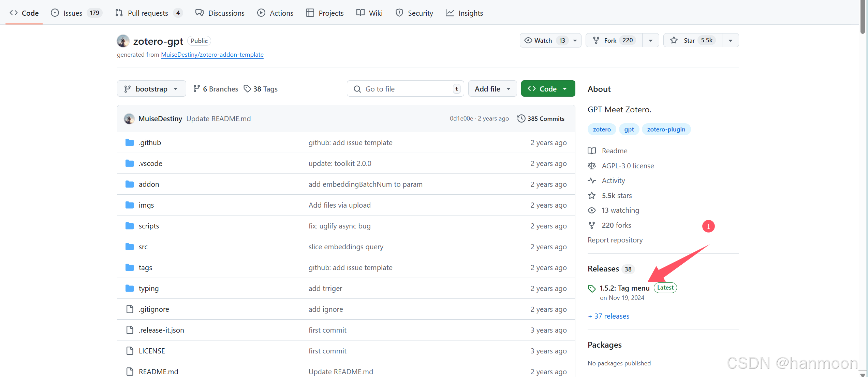Open the star lists dropdown arrow
Viewport: 868px width, 377px height.
pos(731,40)
